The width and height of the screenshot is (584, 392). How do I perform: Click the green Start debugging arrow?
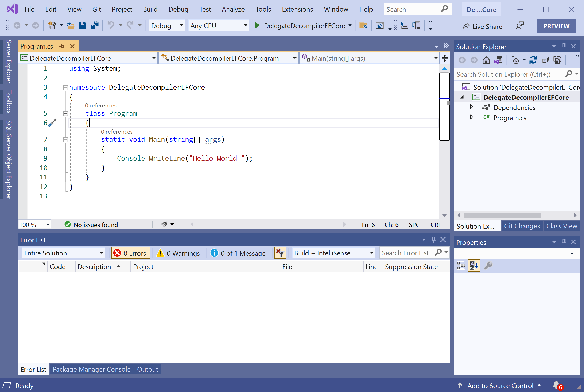(257, 26)
